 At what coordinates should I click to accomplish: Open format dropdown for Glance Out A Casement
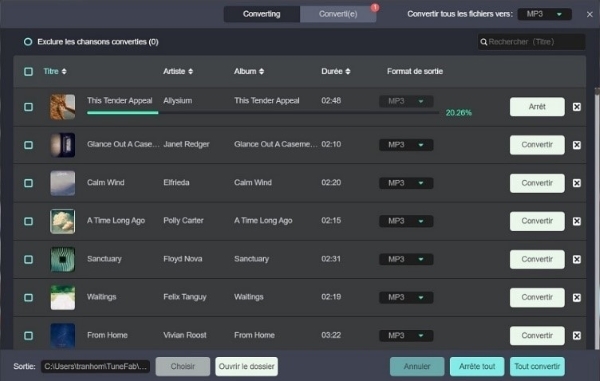pyautogui.click(x=406, y=145)
